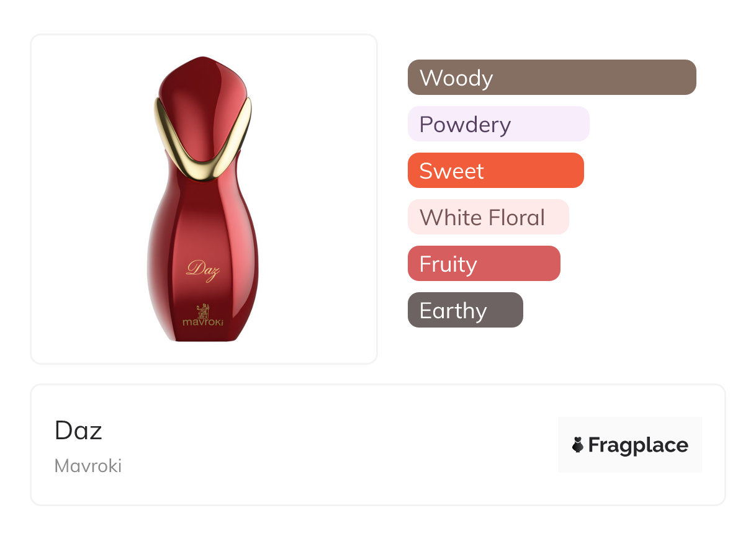Click the 'Daz' perfume title
Viewport: 756px width, 536px height.
[78, 431]
